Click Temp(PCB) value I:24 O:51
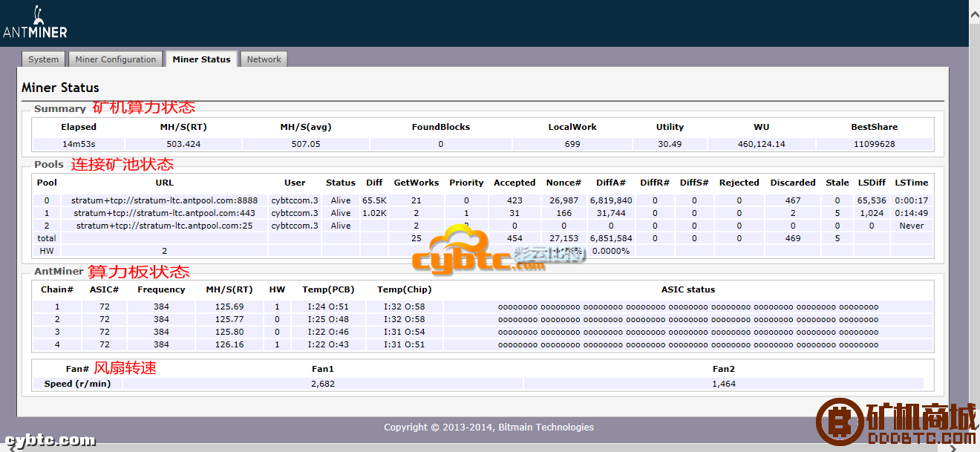The height and width of the screenshot is (452, 980). (328, 307)
